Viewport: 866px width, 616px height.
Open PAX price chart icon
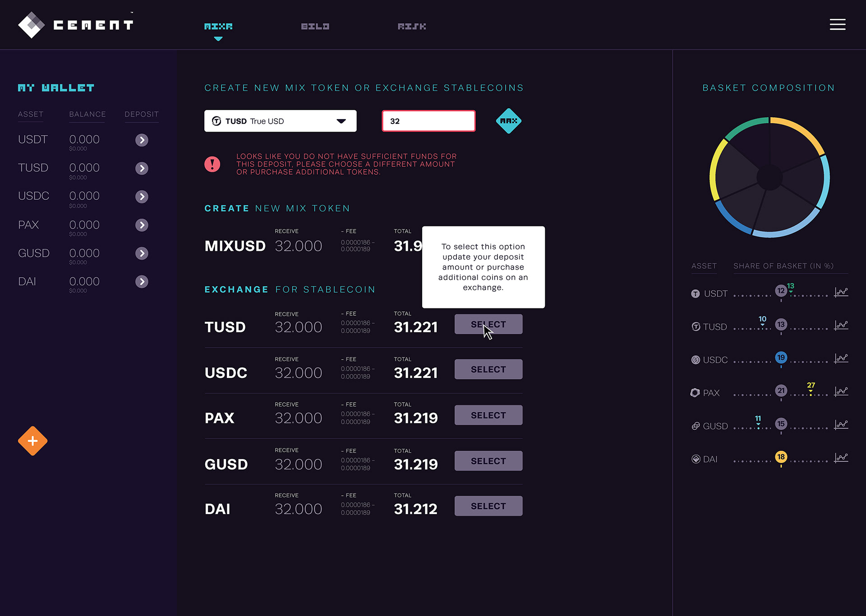pos(841,391)
